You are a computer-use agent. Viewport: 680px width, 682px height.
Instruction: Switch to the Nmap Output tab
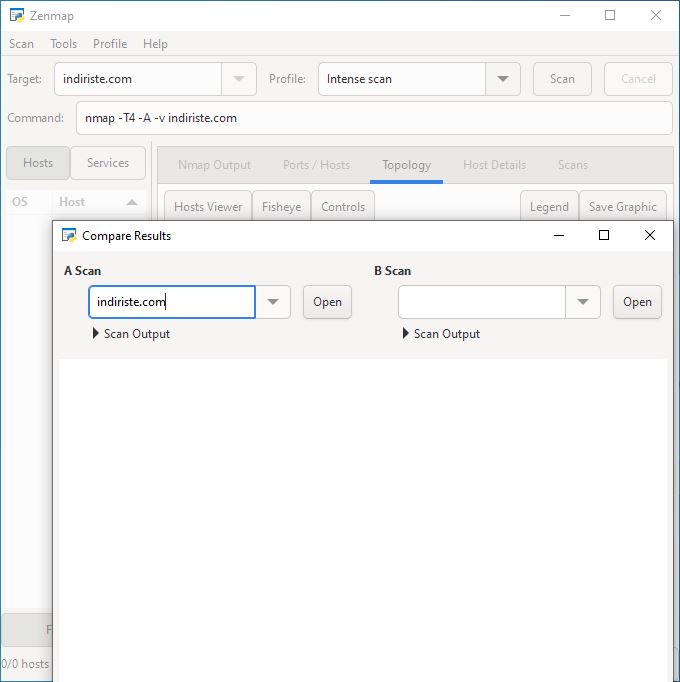click(x=214, y=165)
